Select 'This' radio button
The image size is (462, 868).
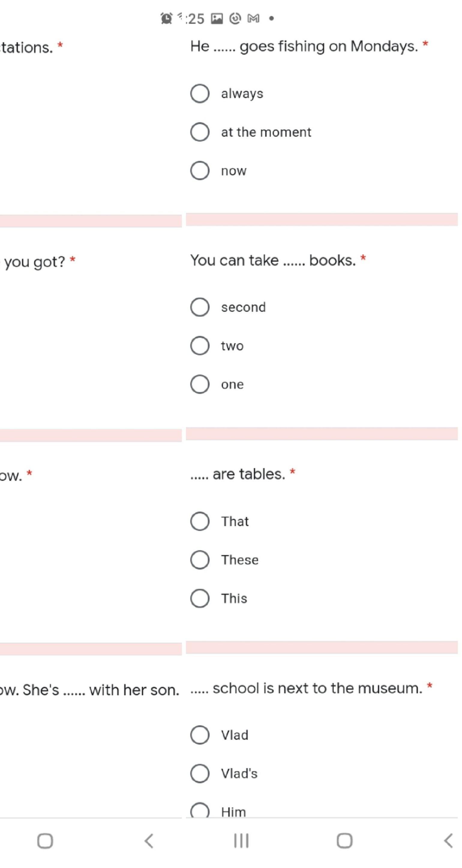click(200, 599)
